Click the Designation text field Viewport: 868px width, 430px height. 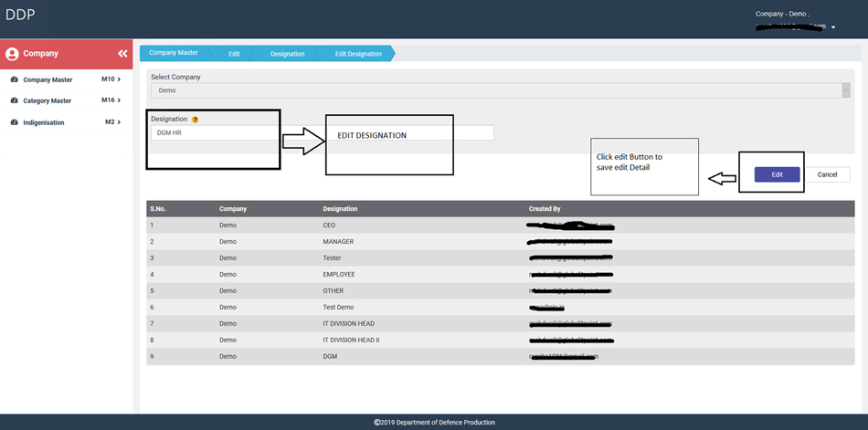click(215, 133)
